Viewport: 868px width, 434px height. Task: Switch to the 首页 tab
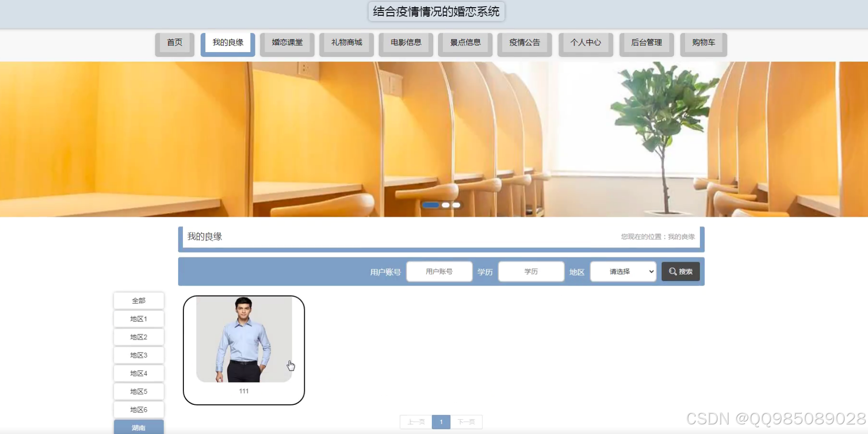click(x=174, y=42)
